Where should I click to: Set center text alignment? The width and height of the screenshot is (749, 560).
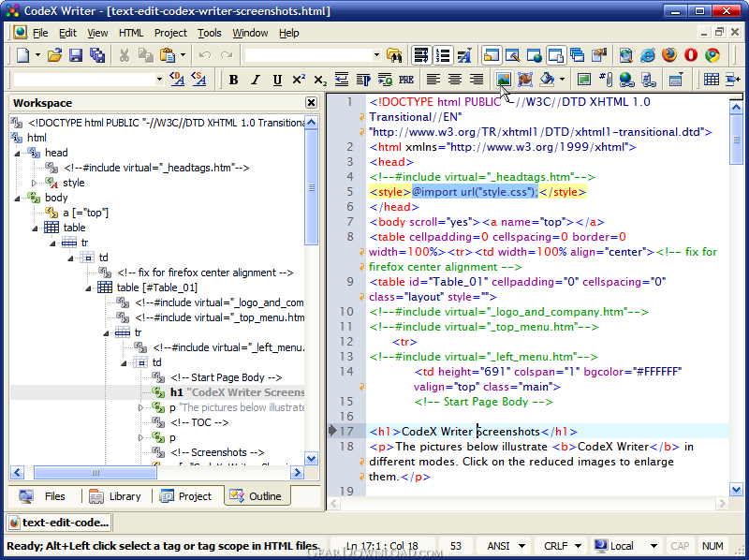click(x=455, y=80)
